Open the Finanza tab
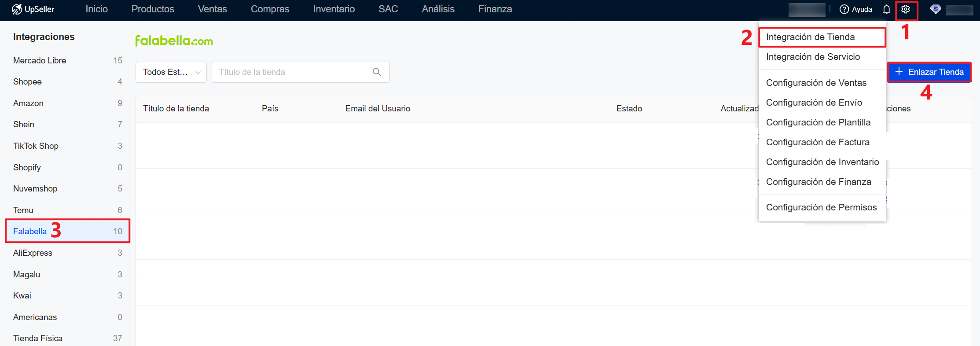980x346 pixels. (x=495, y=9)
